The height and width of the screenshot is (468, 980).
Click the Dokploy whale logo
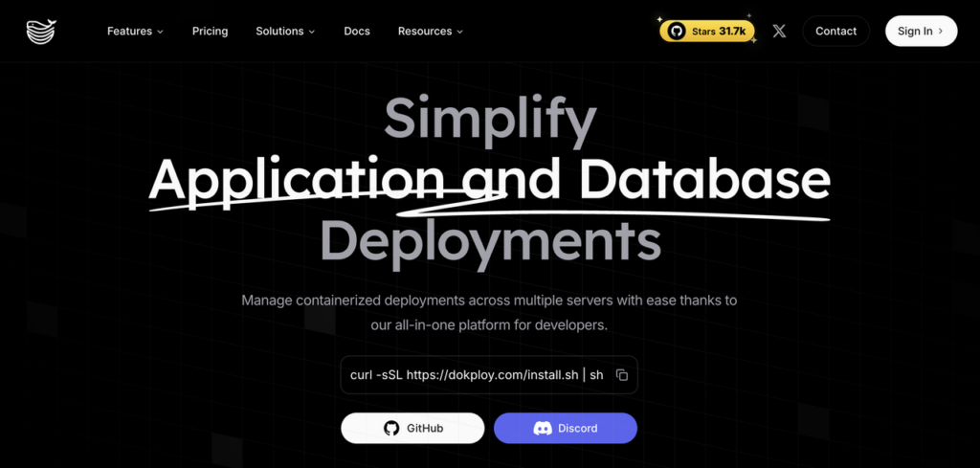click(41, 32)
